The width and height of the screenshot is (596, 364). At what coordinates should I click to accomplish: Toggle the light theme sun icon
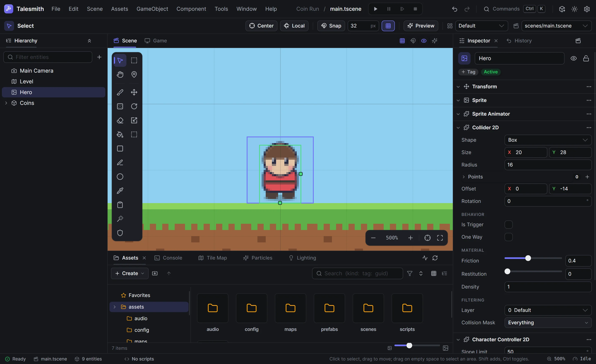[x=574, y=9]
